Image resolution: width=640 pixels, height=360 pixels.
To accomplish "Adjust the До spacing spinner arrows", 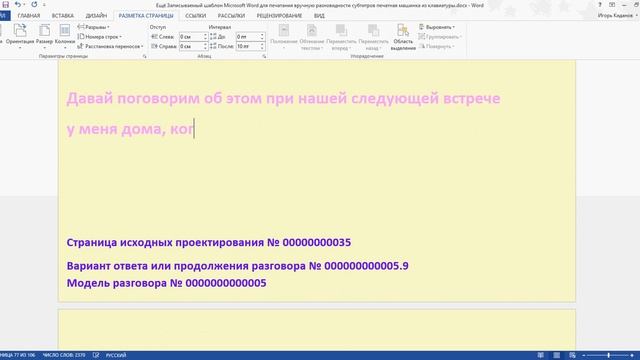I will [x=262, y=37].
